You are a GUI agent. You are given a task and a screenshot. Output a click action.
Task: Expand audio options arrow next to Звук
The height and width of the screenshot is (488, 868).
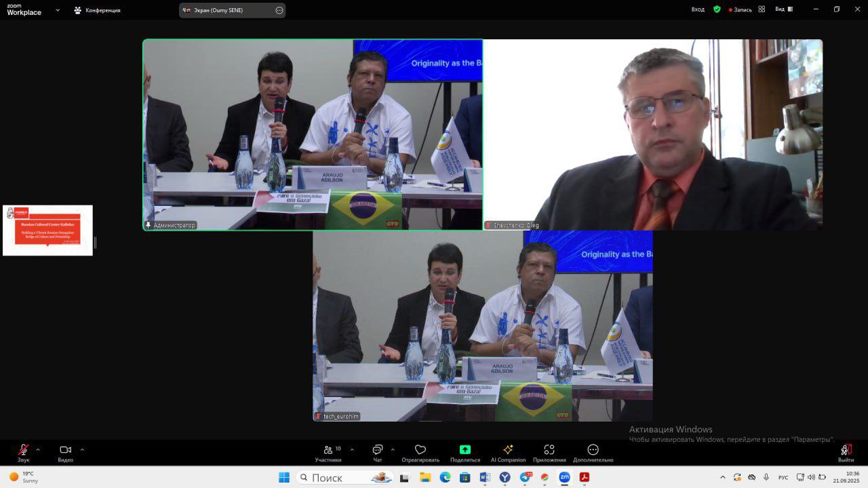[x=38, y=449]
